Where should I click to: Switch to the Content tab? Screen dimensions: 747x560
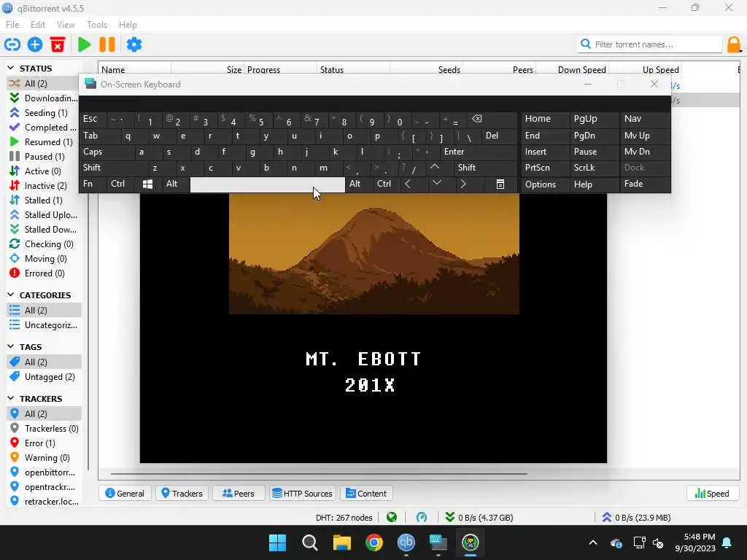[366, 494]
